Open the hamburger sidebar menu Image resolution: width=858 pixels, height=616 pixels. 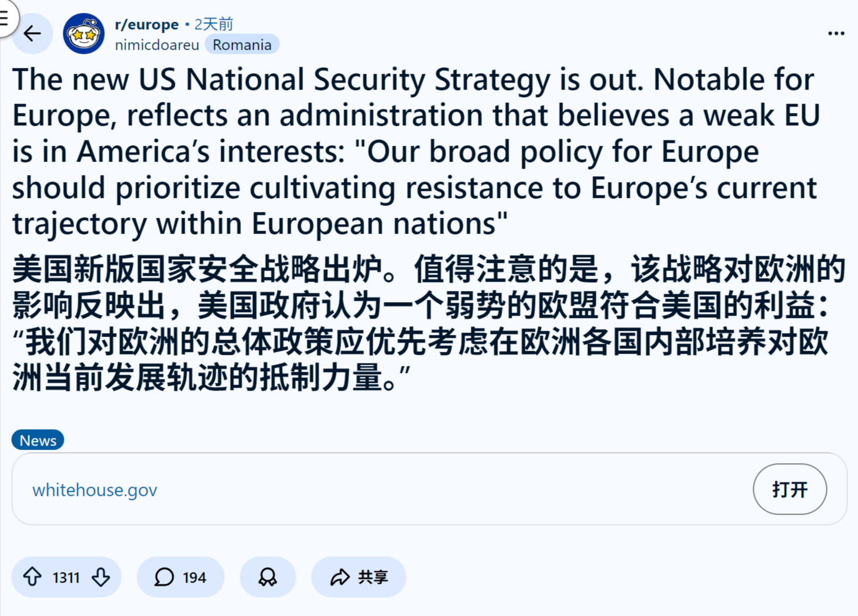(x=5, y=18)
